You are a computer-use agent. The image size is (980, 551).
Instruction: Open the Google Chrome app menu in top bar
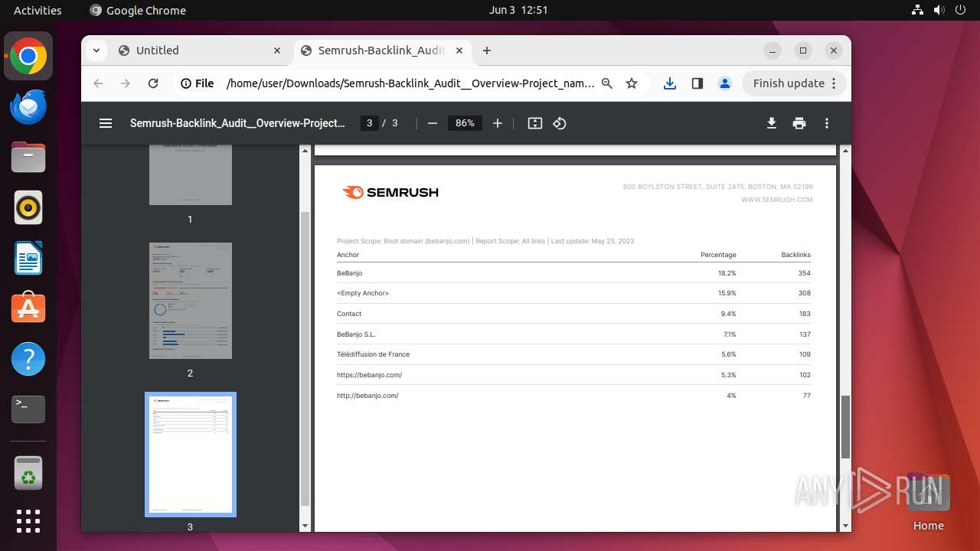tap(138, 11)
